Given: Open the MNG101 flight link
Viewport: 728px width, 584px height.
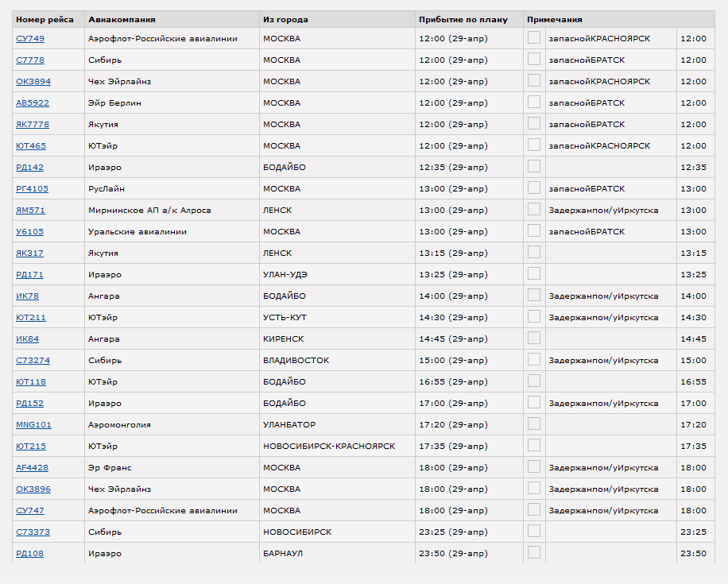Looking at the screenshot, I should (34, 425).
